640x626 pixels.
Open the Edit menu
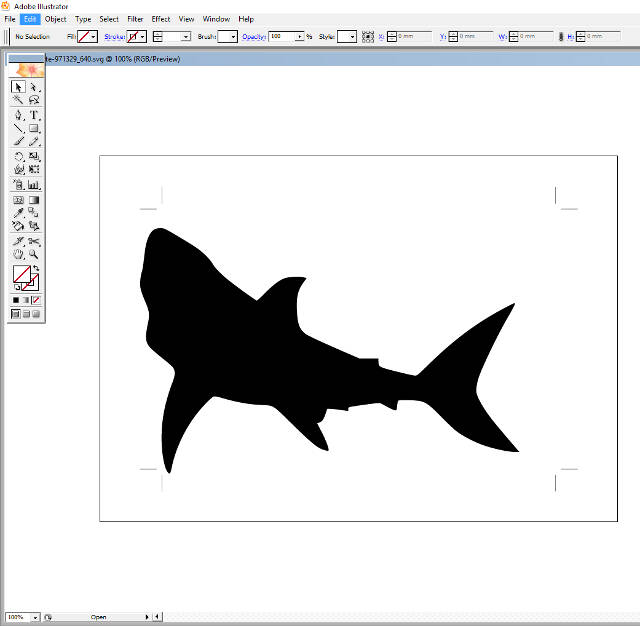tap(30, 19)
